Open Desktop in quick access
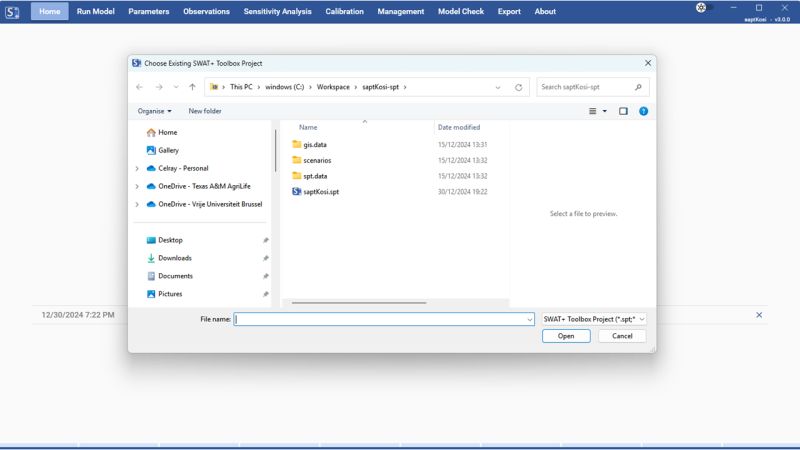Viewport: 800px width, 450px height. pyautogui.click(x=170, y=240)
